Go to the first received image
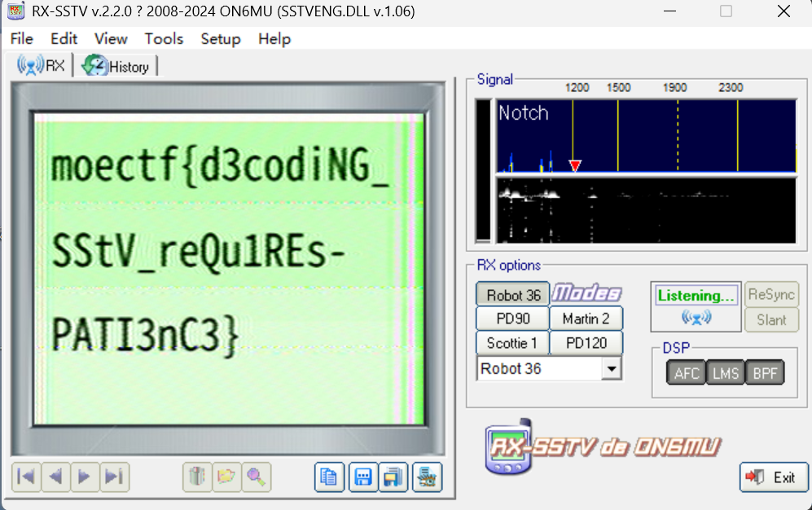Viewport: 812px width, 510px height. 26,477
